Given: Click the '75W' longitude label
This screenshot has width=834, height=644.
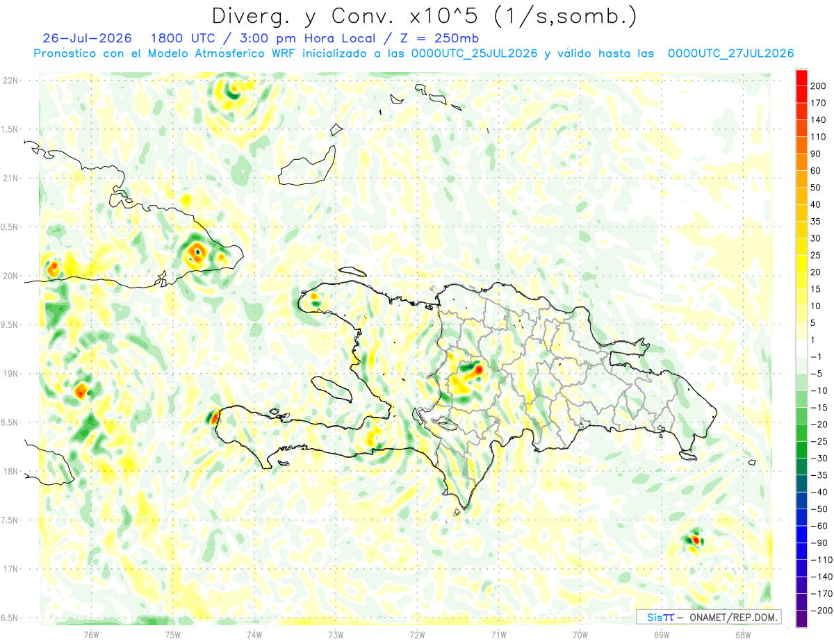Looking at the screenshot, I should [172, 634].
